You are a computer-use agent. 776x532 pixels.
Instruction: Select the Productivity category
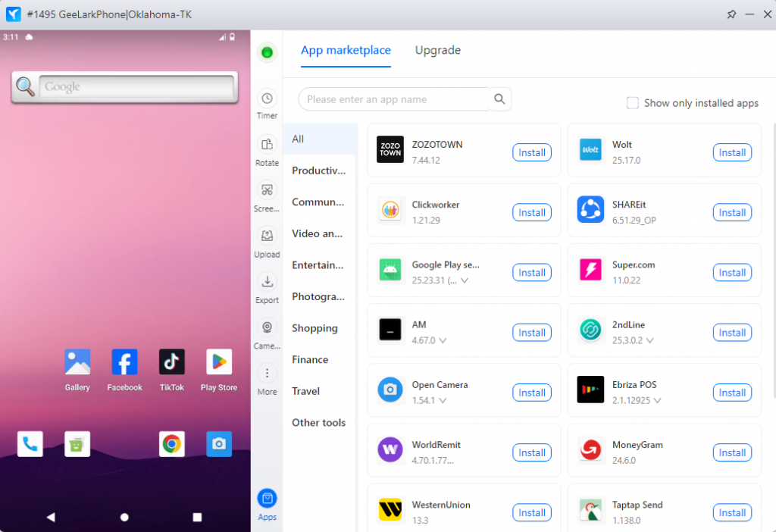pos(320,171)
